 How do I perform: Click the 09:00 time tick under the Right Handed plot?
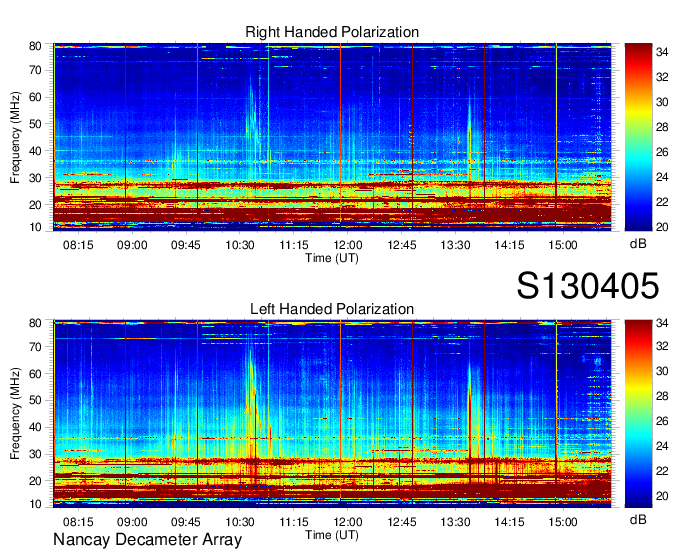click(132, 245)
